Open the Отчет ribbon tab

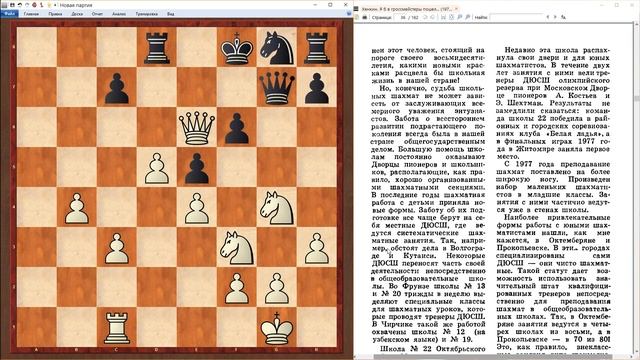97,14
